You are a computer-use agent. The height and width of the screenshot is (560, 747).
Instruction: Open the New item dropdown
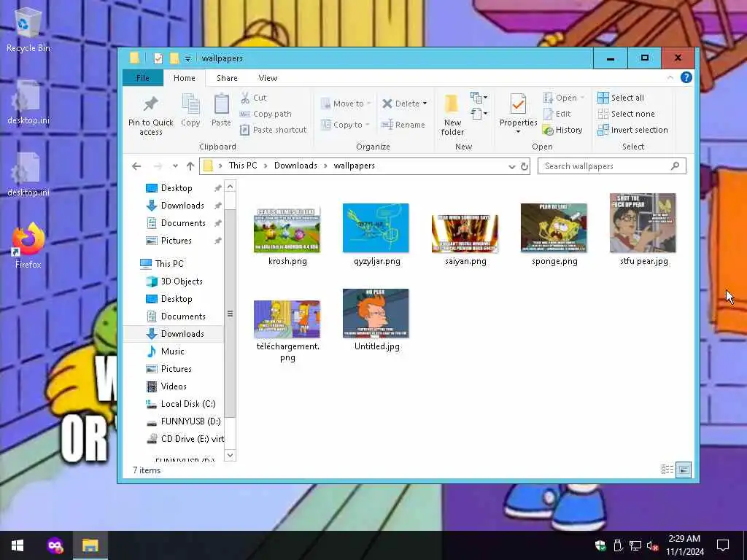(x=479, y=98)
